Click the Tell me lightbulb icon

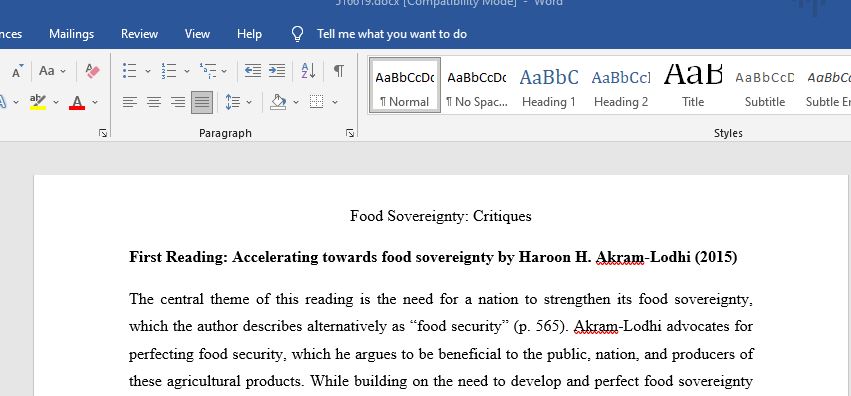pos(297,34)
